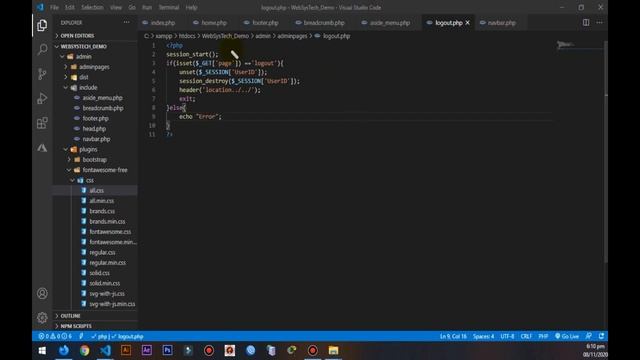This screenshot has width=640, height=360.
Task: Open the Source Control view
Action: point(42,74)
